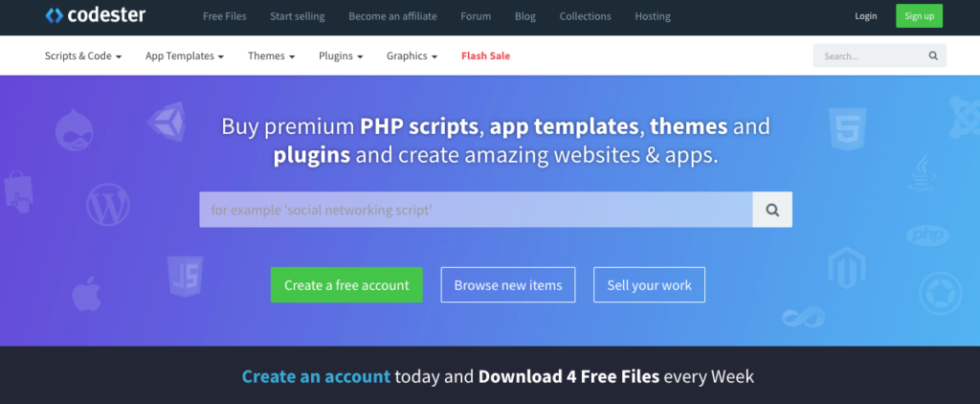Click the Create a free account button

coord(346,285)
